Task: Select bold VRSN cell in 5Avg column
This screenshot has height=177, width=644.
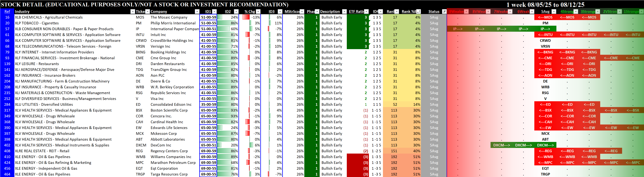Action: 545,46
